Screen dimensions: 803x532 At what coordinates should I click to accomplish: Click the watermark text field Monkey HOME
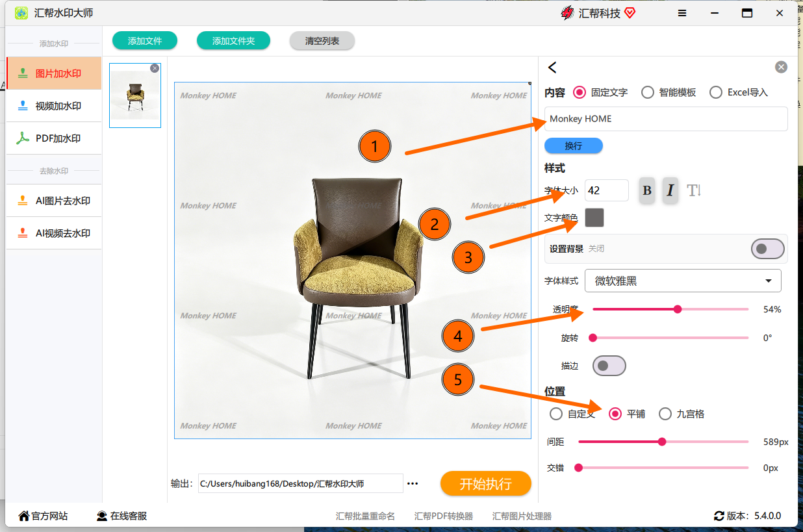(x=666, y=119)
